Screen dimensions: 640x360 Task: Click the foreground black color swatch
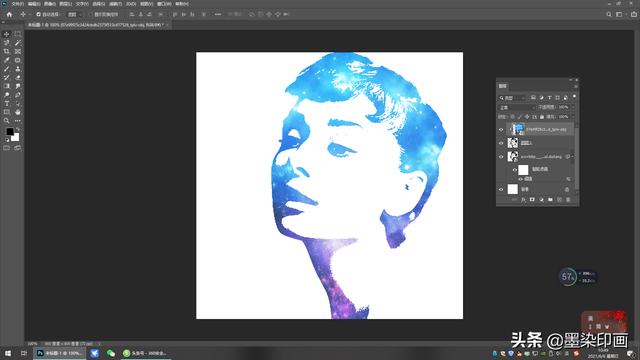[9, 131]
